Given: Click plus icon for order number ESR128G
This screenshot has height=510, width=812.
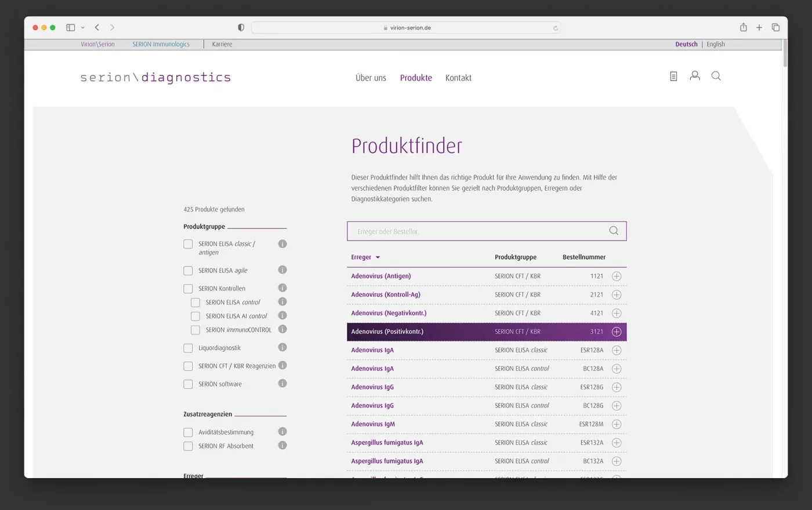Looking at the screenshot, I should [617, 388].
